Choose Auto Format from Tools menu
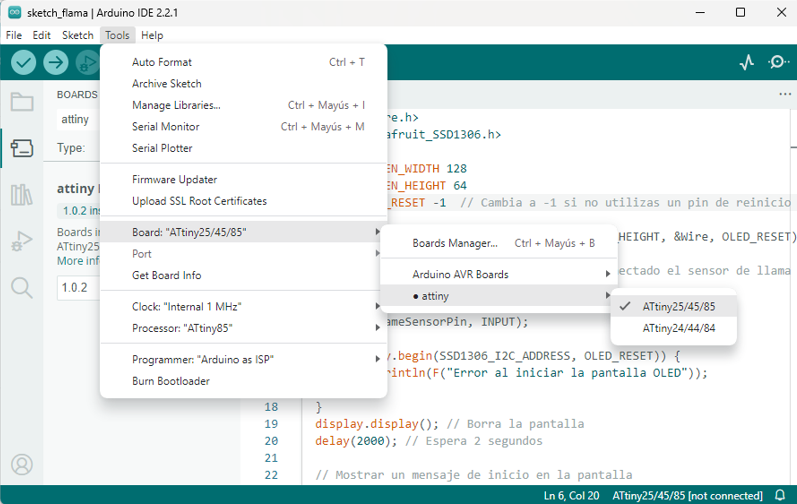The width and height of the screenshot is (797, 504). [162, 62]
